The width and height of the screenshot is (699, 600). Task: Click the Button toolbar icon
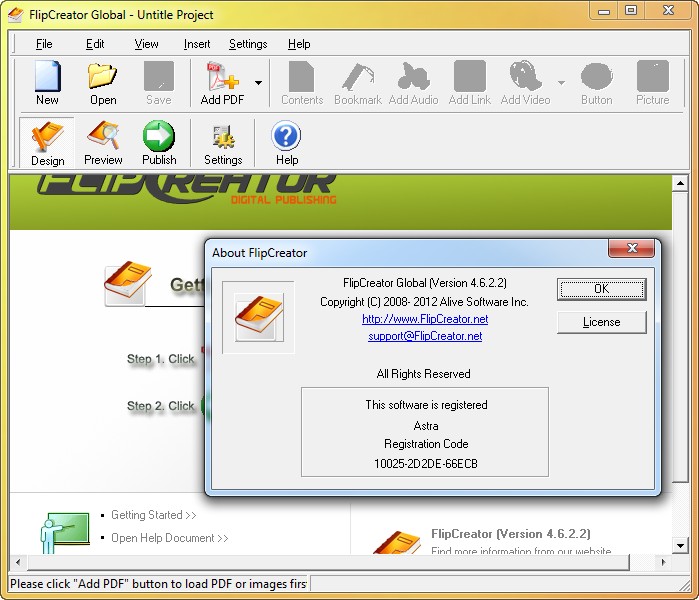point(596,83)
